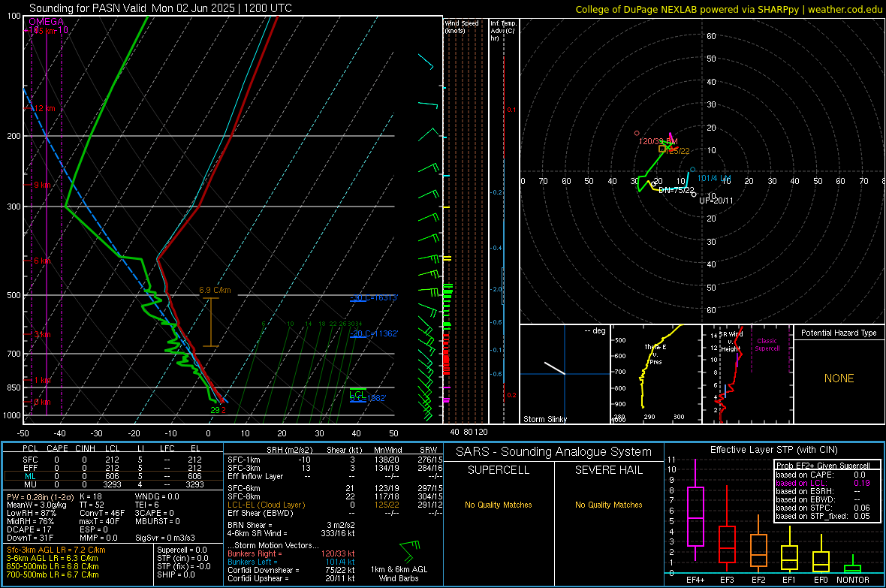This screenshot has width=886, height=588.
Task: Click the 'SRH (m2/s2)' column header
Action: [289, 450]
